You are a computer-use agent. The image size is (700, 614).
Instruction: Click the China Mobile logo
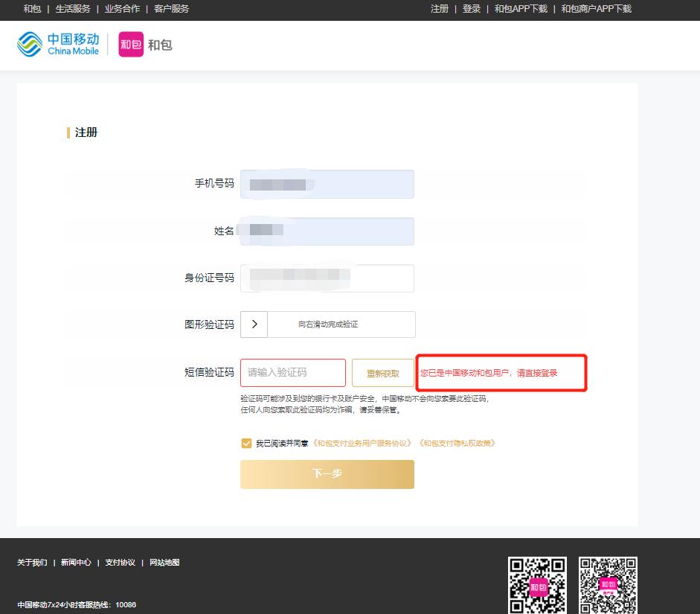point(58,44)
